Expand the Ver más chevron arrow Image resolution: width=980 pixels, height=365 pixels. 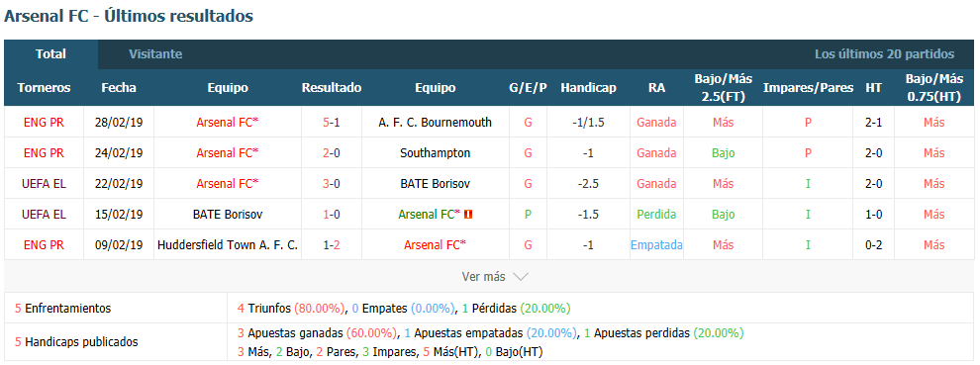pos(521,276)
